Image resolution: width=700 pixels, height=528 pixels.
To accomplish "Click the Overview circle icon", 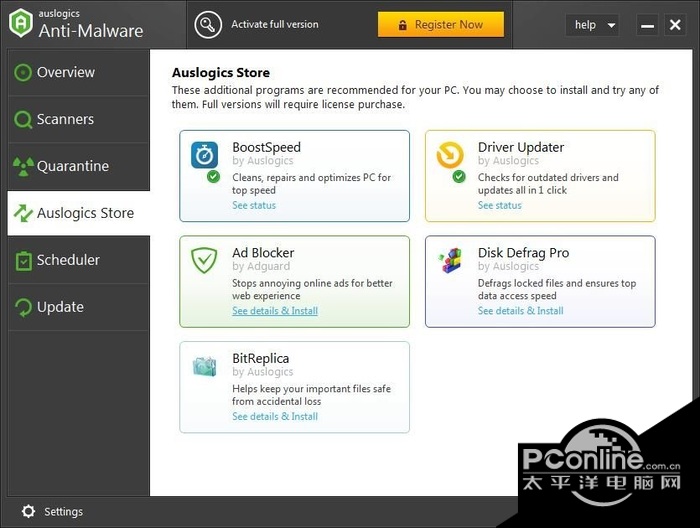I will 23,72.
